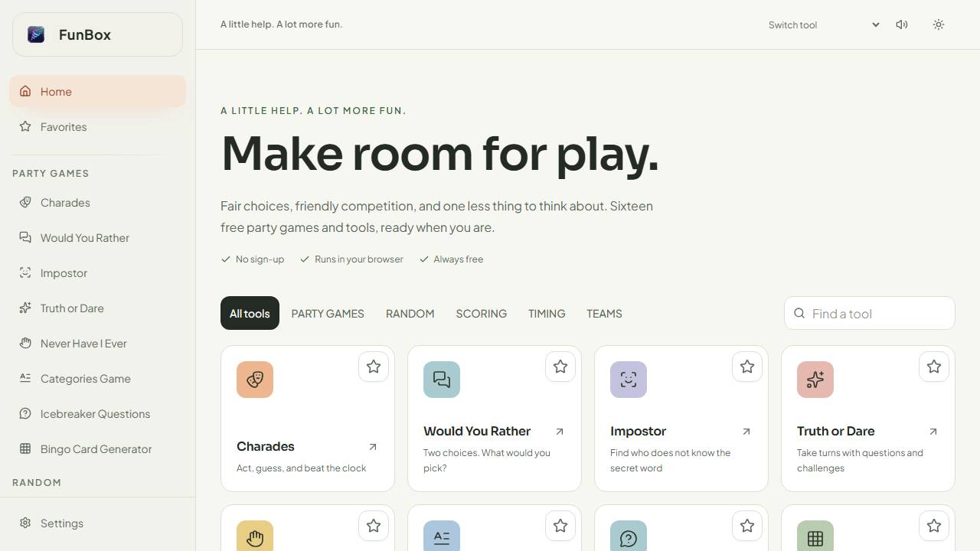Click the Would You Rather card's chat bubbles icon
Image resolution: width=980 pixels, height=551 pixels.
tap(442, 380)
